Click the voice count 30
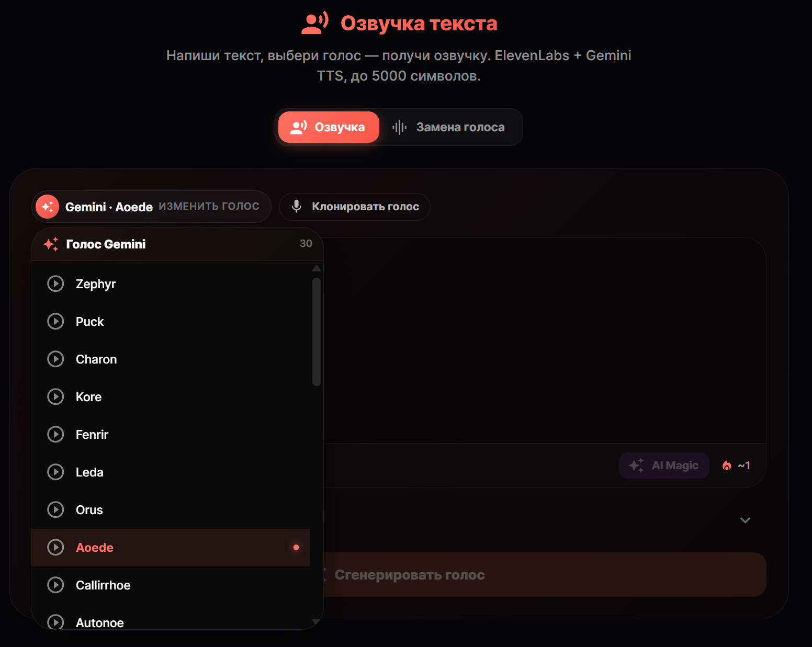Viewport: 812px width, 647px height. point(306,243)
